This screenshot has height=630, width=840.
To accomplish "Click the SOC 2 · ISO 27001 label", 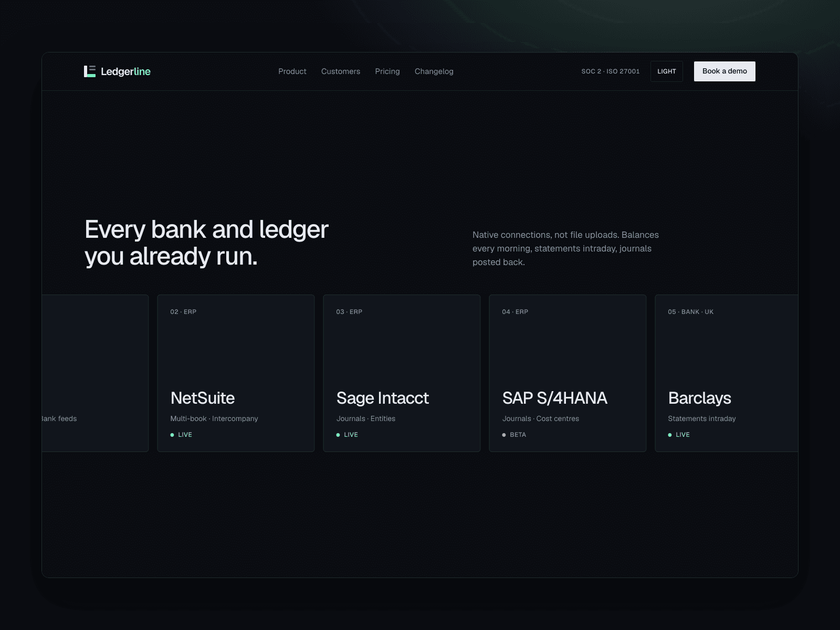I will click(611, 71).
